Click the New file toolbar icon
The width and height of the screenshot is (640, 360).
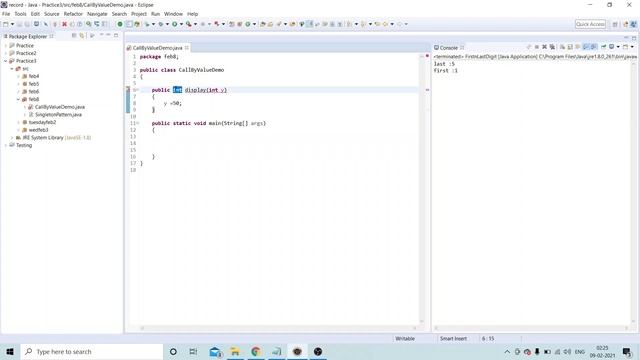pos(6,24)
